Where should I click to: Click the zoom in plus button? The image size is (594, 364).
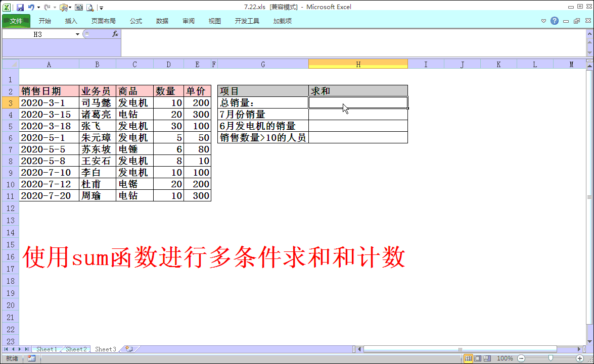[x=580, y=358]
